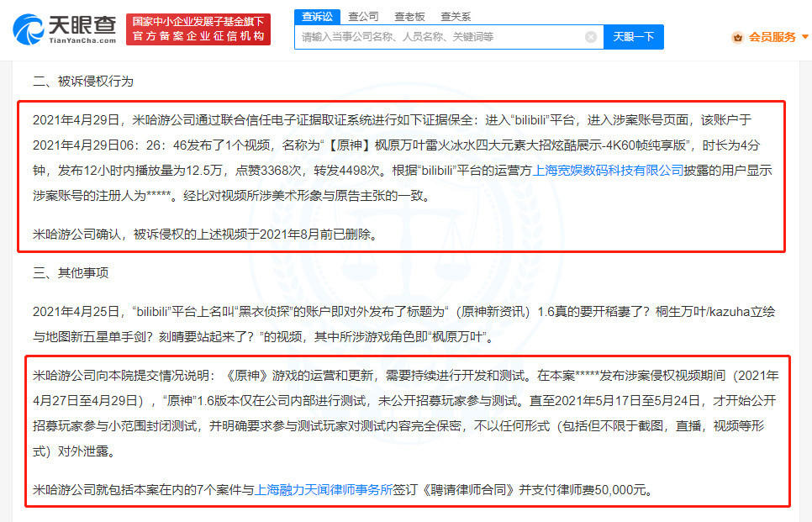Select the 查关系 tab
812x522 pixels.
[x=456, y=17]
